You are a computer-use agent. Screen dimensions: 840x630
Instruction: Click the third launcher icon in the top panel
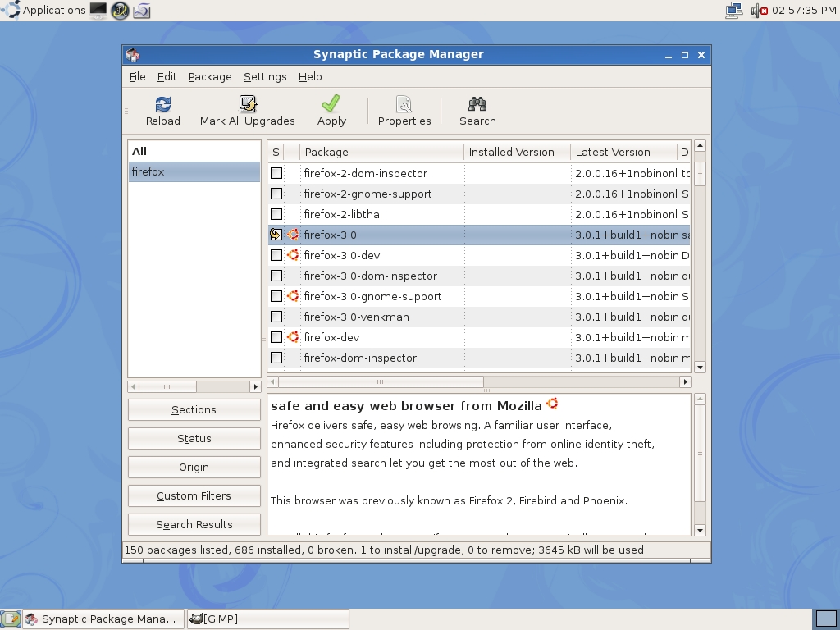(141, 10)
